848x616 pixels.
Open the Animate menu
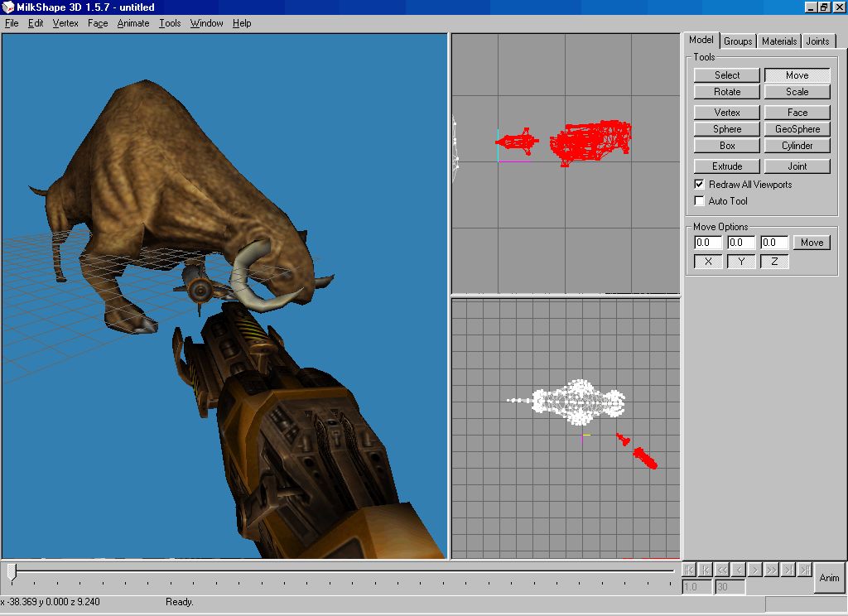coord(133,23)
